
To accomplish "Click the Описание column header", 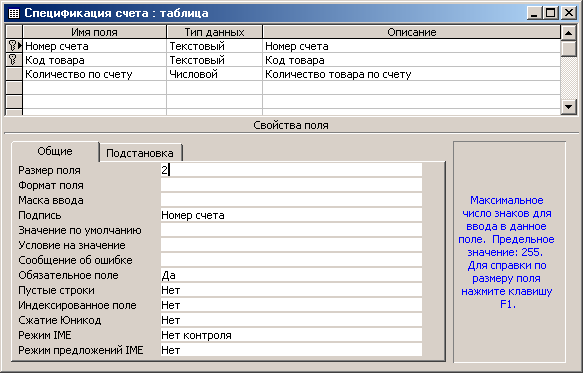I will [412, 32].
